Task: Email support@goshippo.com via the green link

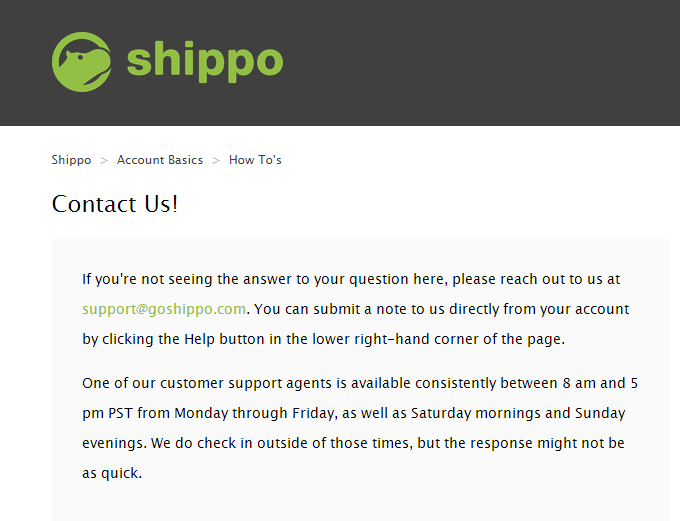Action: pos(164,309)
